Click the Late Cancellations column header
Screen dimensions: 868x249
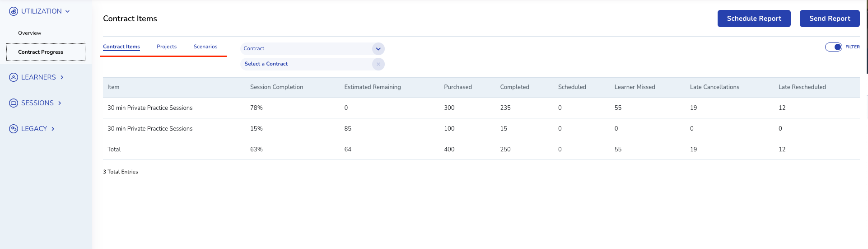point(714,87)
